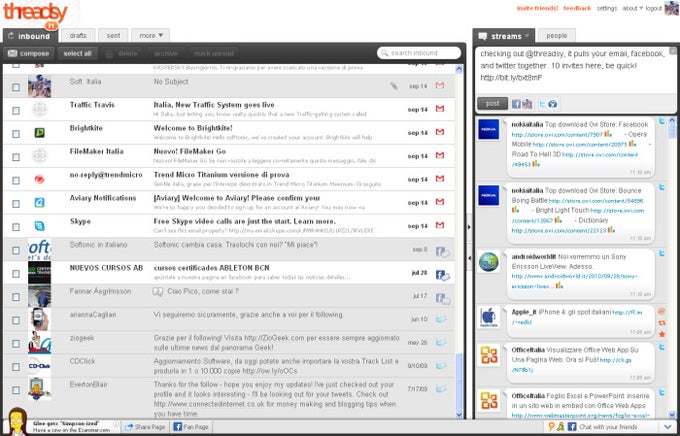The image size is (680, 436).
Task: Switch to the inbound tab
Action: pyautogui.click(x=30, y=36)
